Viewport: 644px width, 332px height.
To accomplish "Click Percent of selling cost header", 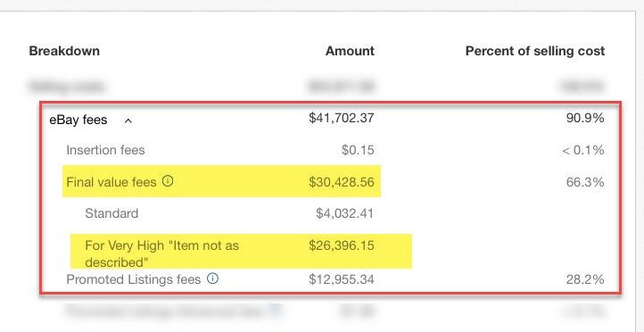I will tap(535, 51).
